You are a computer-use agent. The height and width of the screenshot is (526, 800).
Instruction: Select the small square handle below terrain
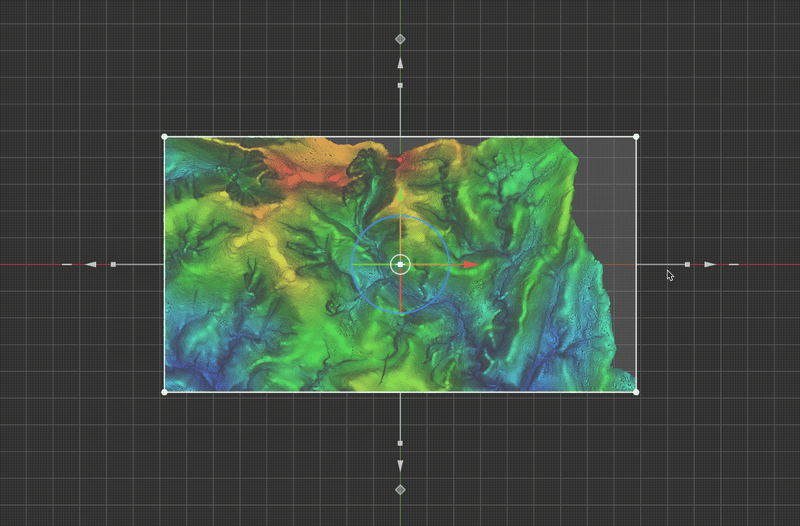point(400,442)
